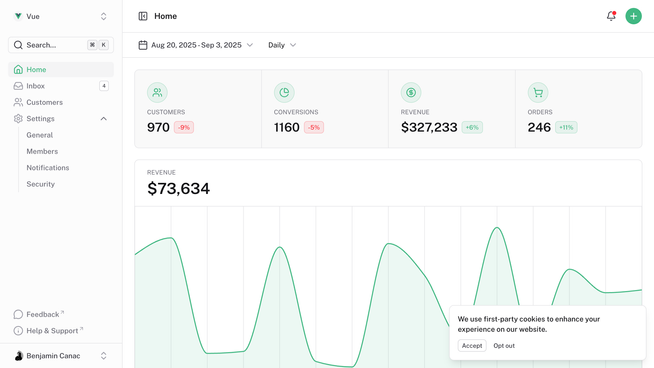The height and width of the screenshot is (368, 654).
Task: Click the Vue logo icon
Action: point(18,16)
